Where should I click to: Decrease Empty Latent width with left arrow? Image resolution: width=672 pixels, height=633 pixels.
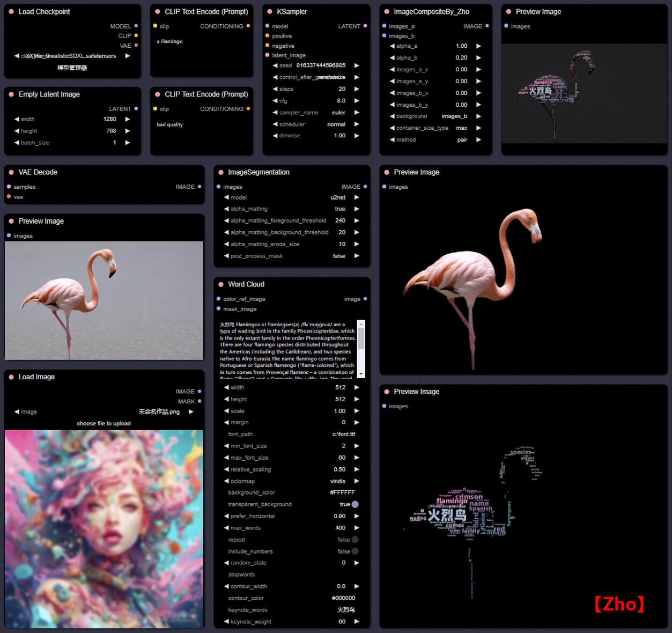coord(17,119)
